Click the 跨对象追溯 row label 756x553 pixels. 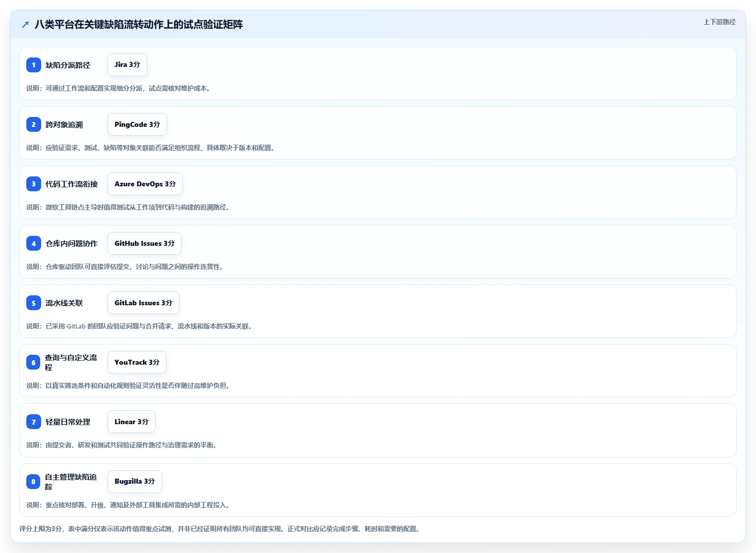(64, 124)
